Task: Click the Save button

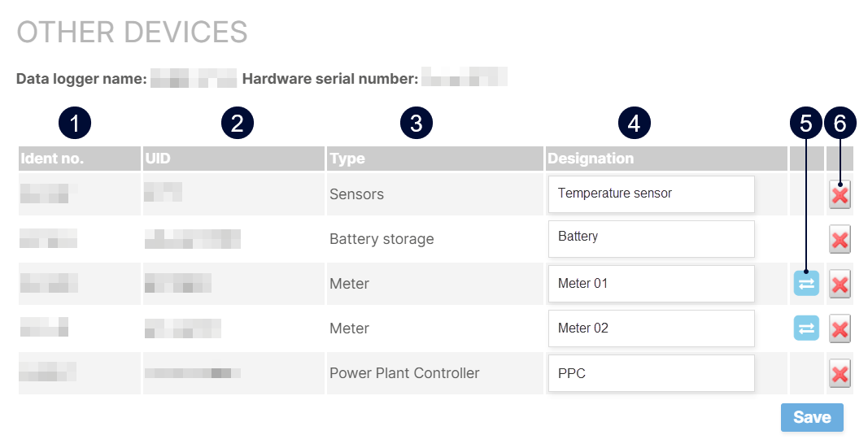Action: 811,417
